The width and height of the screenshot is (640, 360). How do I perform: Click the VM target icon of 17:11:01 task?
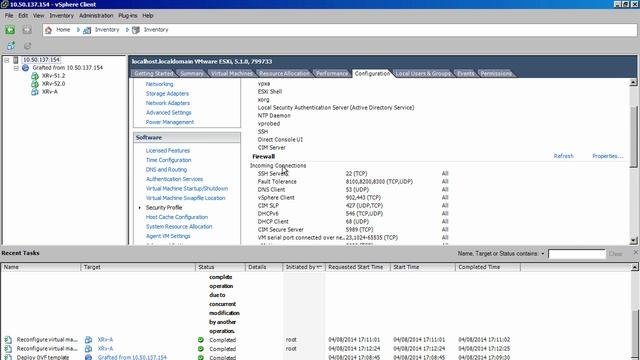[x=88, y=340]
